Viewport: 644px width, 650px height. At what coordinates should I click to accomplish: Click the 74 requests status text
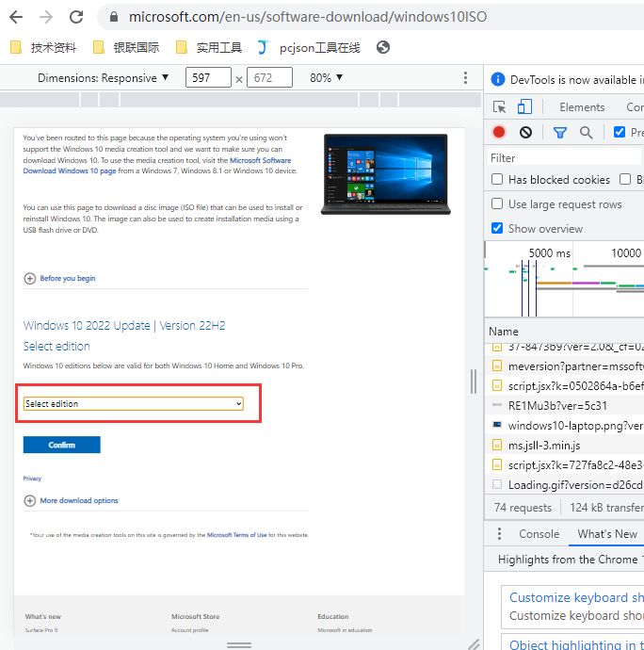click(523, 508)
